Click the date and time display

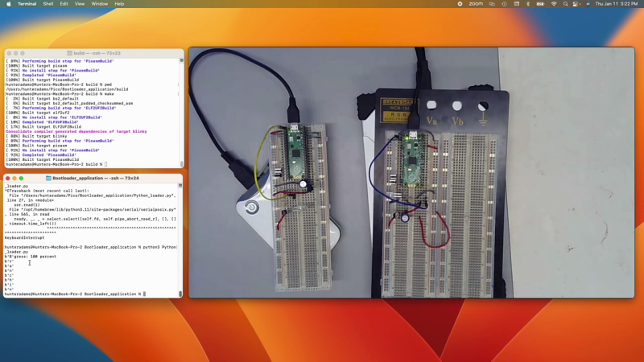[x=616, y=4]
